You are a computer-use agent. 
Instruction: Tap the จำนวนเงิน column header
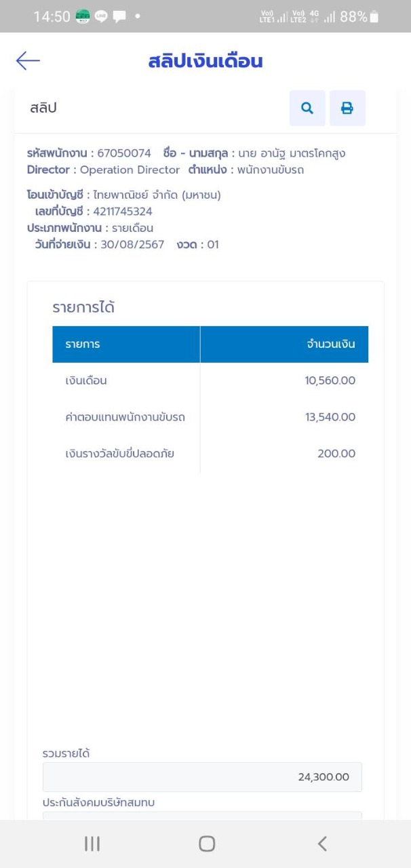(x=284, y=344)
